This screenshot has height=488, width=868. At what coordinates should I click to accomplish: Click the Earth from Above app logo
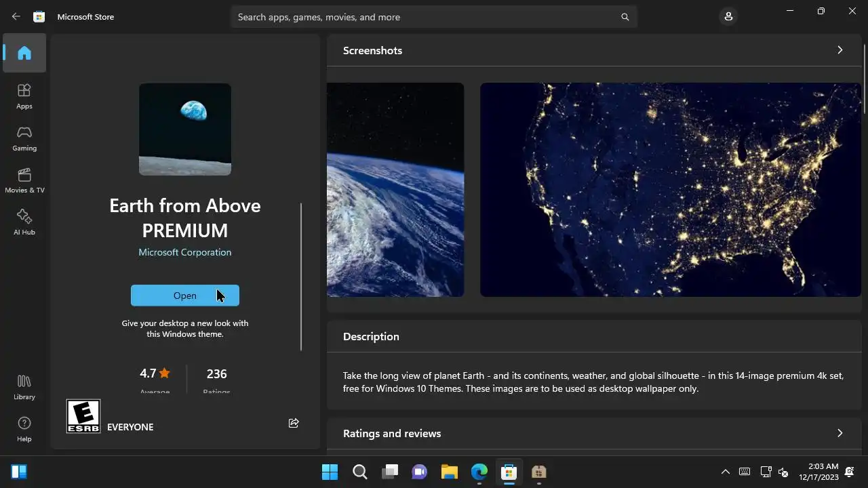pos(185,129)
